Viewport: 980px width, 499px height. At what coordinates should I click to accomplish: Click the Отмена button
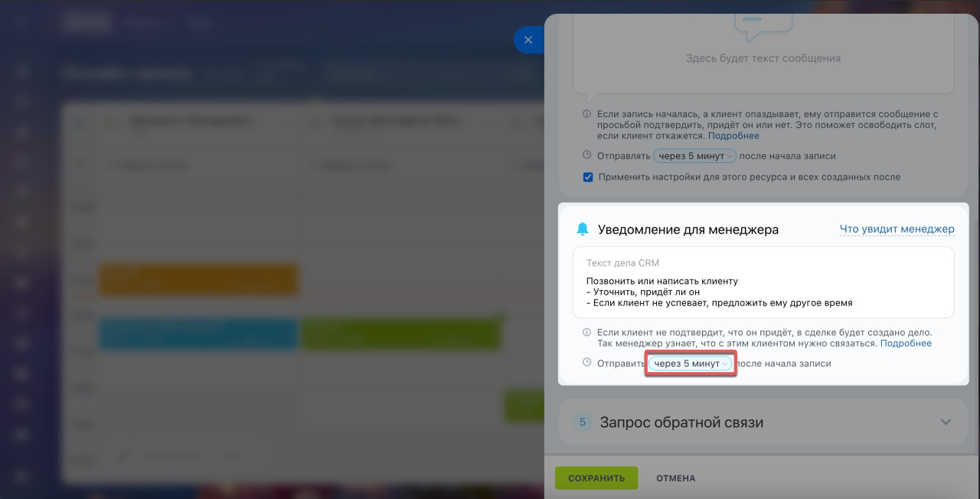click(x=676, y=478)
